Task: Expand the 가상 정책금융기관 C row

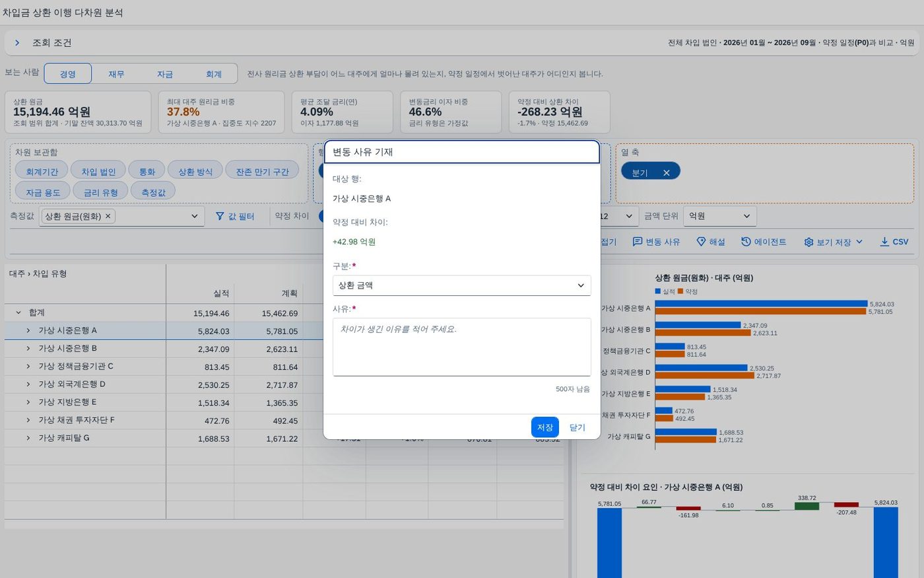Action: pos(28,366)
